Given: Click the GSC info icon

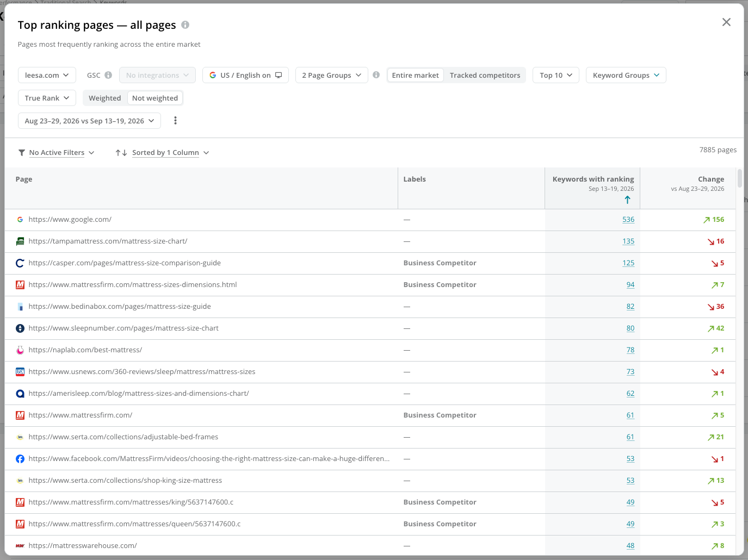Looking at the screenshot, I should (x=108, y=75).
